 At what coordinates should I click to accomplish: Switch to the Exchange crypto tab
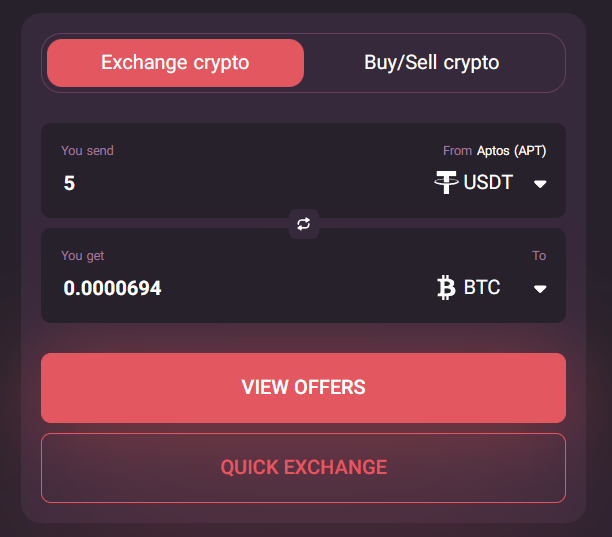(175, 63)
